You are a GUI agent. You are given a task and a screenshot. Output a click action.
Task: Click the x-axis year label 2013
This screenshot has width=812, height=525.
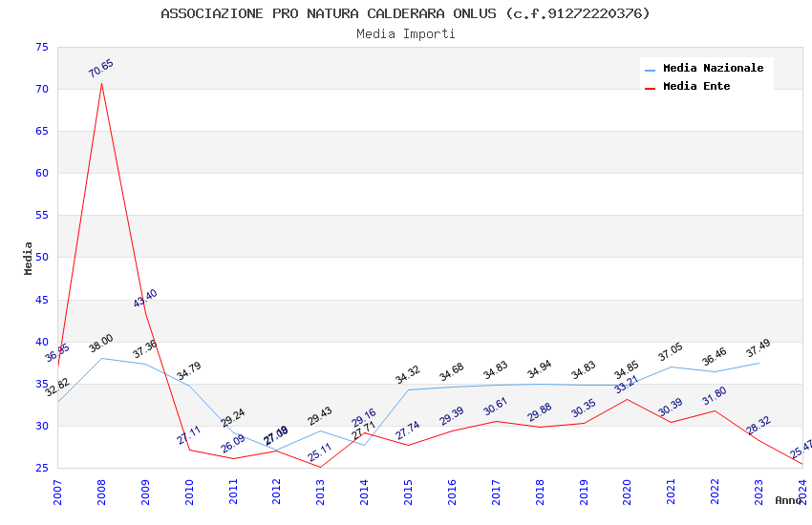[321, 492]
